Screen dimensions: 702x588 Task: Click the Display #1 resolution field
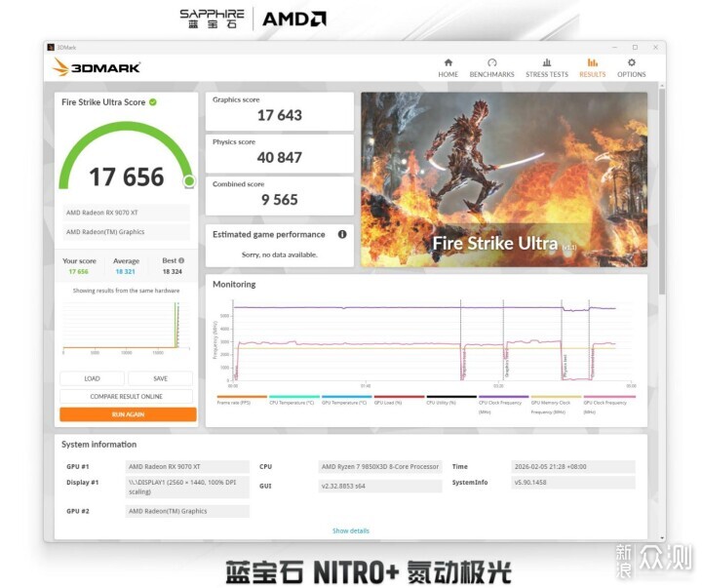pyautogui.click(x=187, y=487)
